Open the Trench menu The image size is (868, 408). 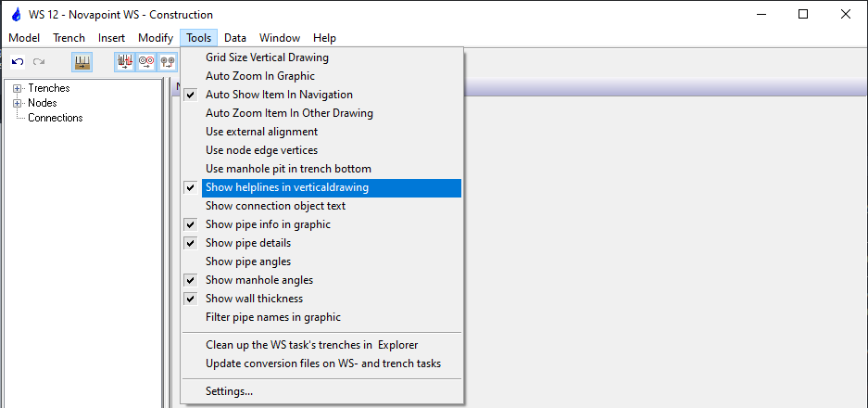(x=69, y=38)
